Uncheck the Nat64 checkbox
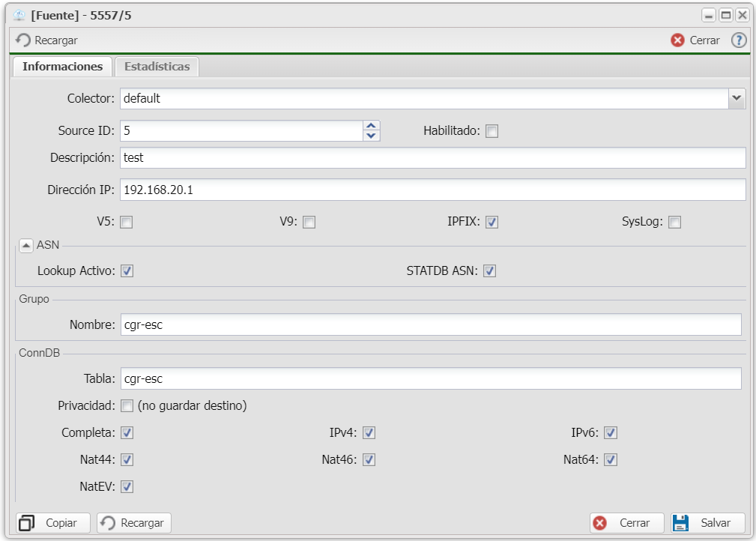 [611, 459]
